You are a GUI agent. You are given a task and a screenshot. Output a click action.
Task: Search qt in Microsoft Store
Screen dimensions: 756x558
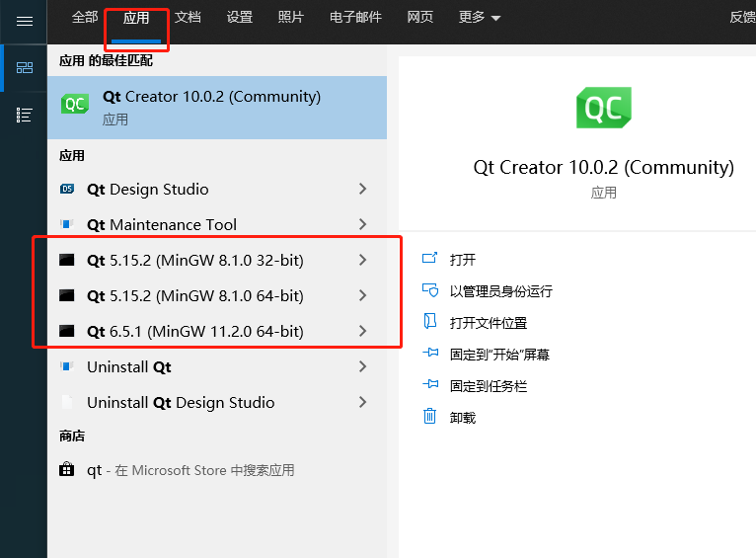pyautogui.click(x=217, y=470)
